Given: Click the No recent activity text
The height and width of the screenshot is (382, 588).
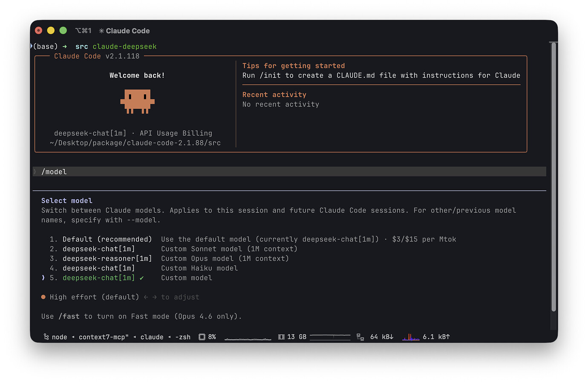Looking at the screenshot, I should (x=281, y=104).
